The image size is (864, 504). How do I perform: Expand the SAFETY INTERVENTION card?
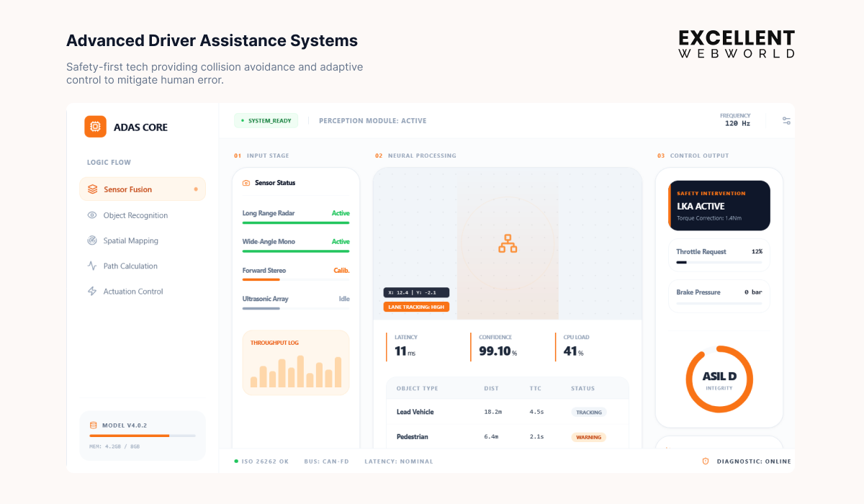coord(719,205)
